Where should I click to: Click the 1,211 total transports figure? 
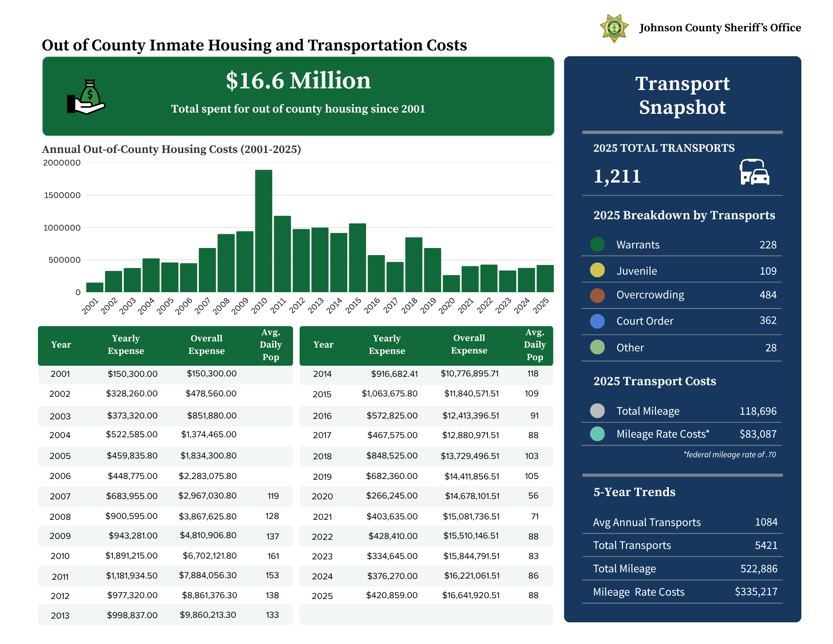pos(617,176)
